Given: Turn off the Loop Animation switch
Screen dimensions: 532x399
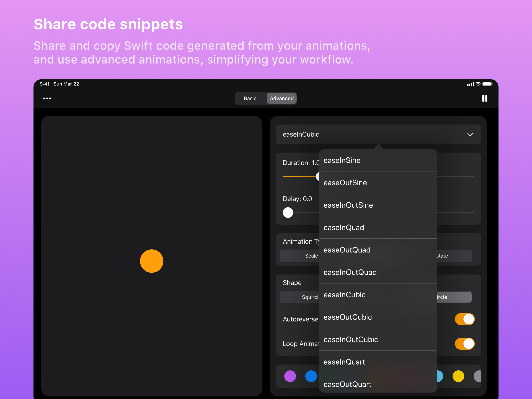Looking at the screenshot, I should (464, 343).
